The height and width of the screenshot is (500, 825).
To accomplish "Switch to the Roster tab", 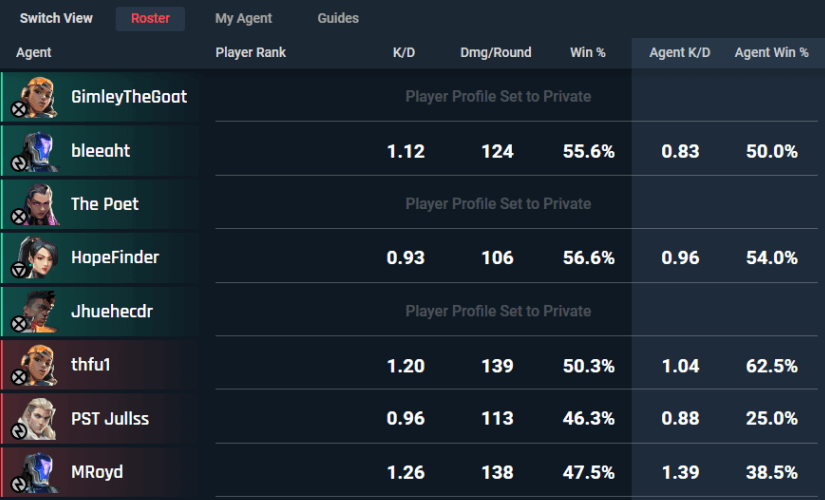I will pyautogui.click(x=150, y=18).
